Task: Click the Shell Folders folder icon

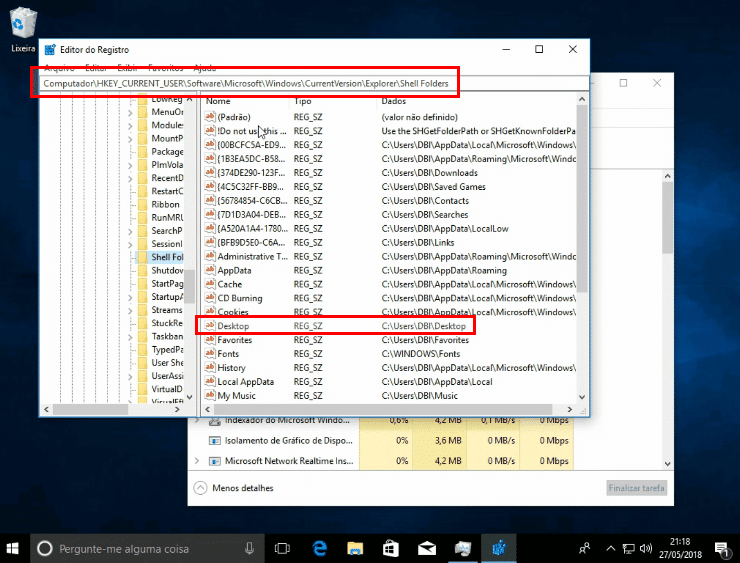Action: 143,257
